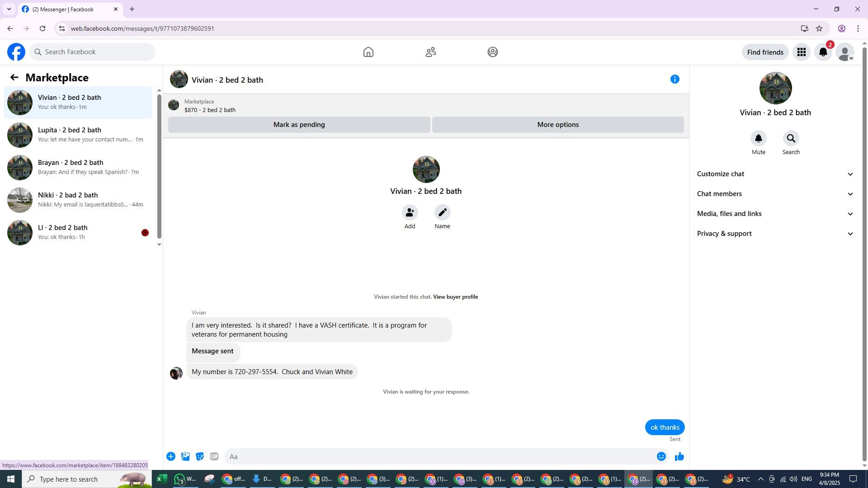Open the Facebook menu grid icon
Image resolution: width=868 pixels, height=488 pixels.
point(801,52)
